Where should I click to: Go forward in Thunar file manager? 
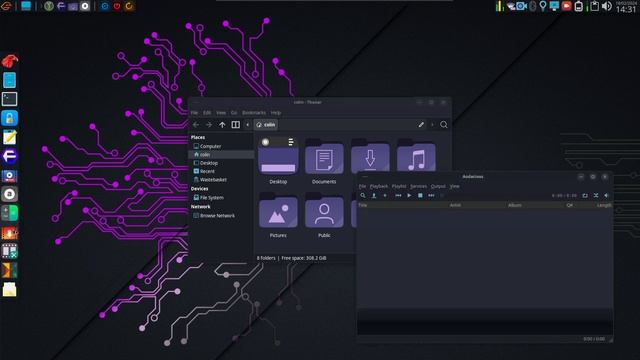coord(209,124)
